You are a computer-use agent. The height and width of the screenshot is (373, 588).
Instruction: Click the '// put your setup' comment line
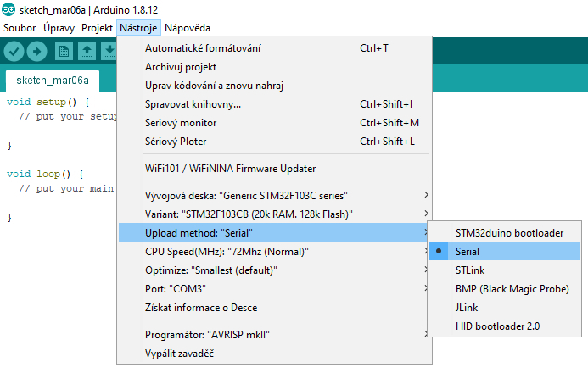68,116
